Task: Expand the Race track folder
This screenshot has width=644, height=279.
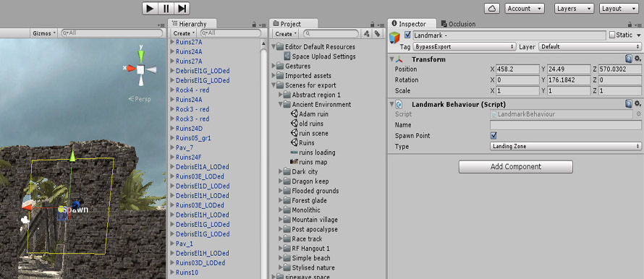Action: point(281,239)
